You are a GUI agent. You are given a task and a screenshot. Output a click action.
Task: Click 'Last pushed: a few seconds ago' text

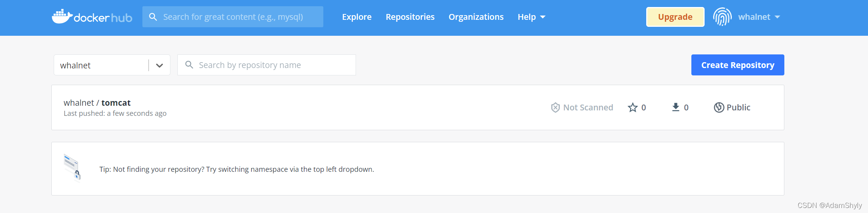(115, 113)
